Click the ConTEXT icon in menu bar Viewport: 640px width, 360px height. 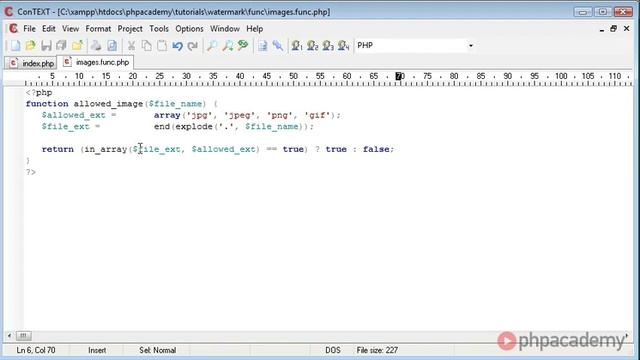[13, 29]
